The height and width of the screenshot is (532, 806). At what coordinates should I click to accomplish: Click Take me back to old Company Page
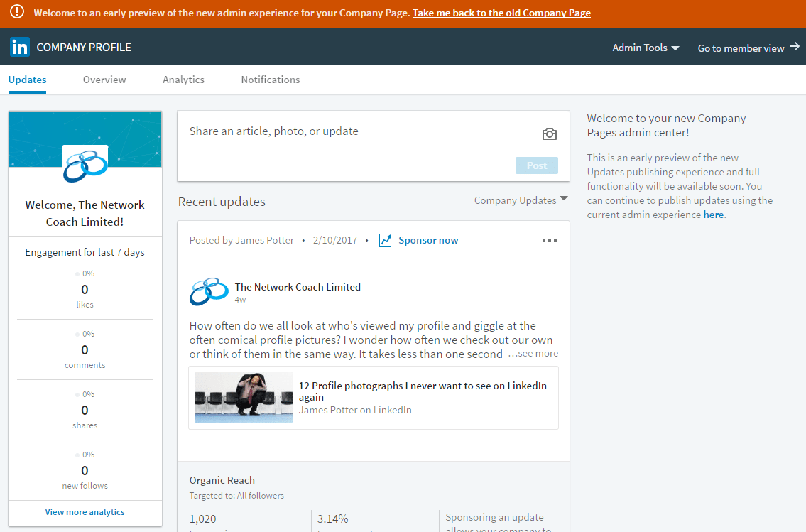click(501, 13)
